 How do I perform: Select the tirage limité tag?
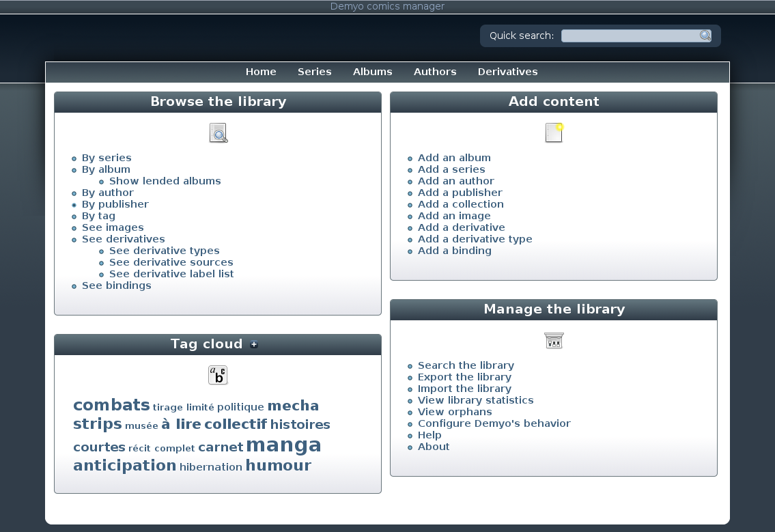(x=184, y=408)
